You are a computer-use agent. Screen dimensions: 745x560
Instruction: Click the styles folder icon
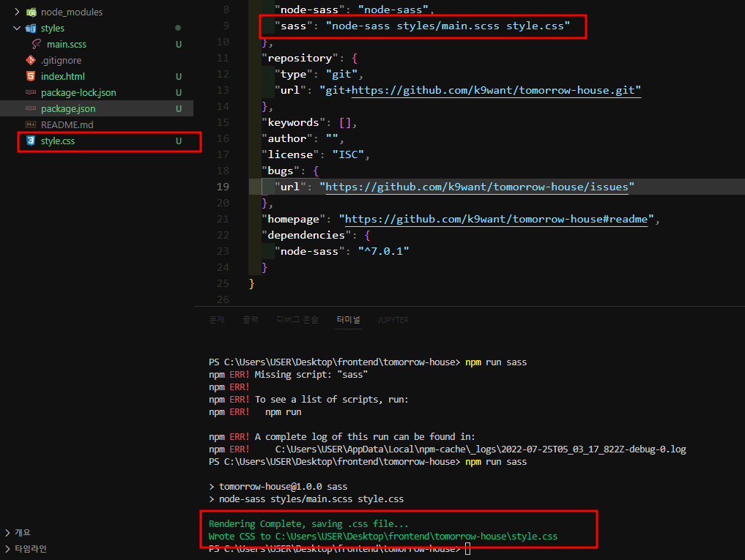31,28
